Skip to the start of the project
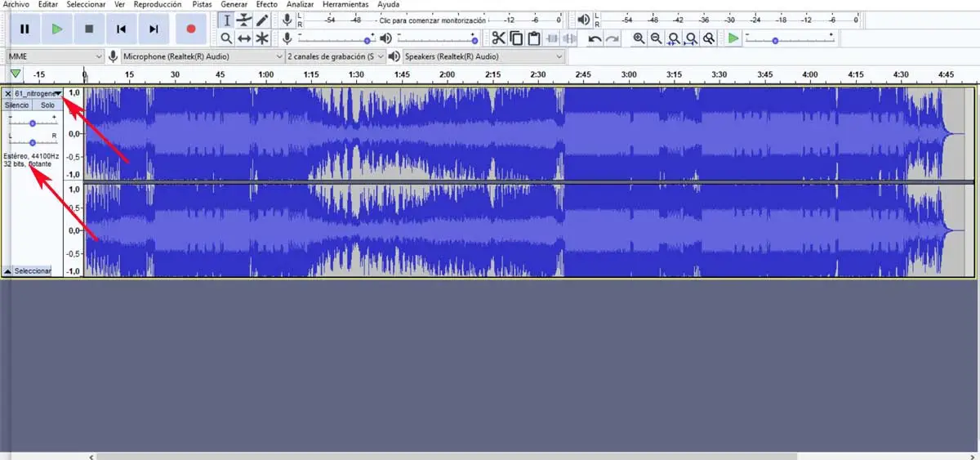The width and height of the screenshot is (980, 460). [x=121, y=29]
